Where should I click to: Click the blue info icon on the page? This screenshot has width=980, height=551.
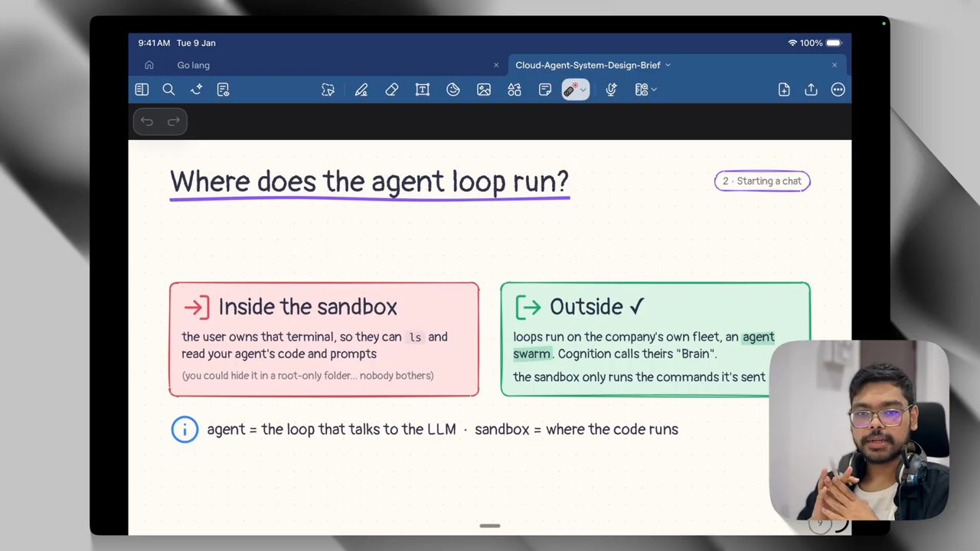click(185, 429)
